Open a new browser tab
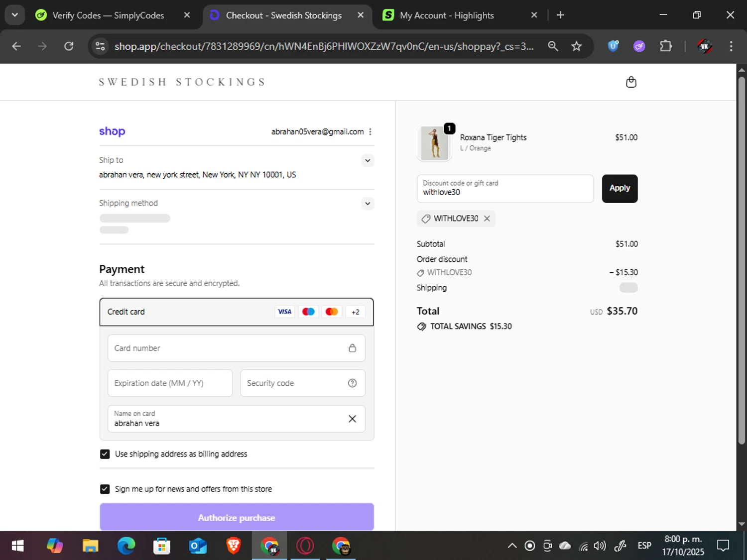 click(x=560, y=15)
